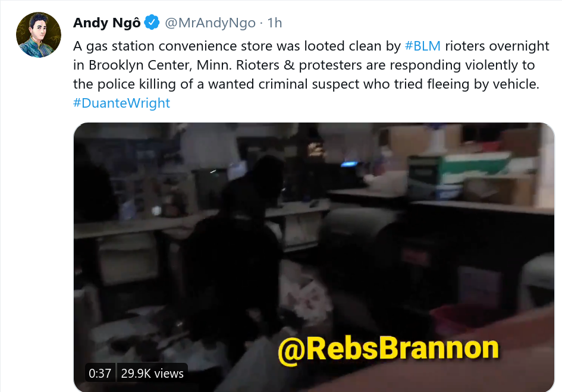This screenshot has height=392, width=562.
Task: Follow the #BLM hashtag
Action: tap(423, 46)
